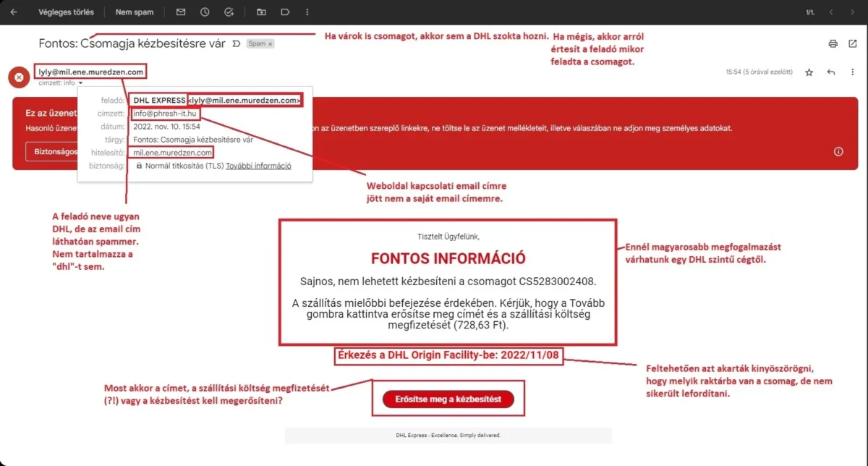Click the email subject Fontos: Csomagja kézbesítésre vár
Viewport: 868px width, 466px height.
132,43
